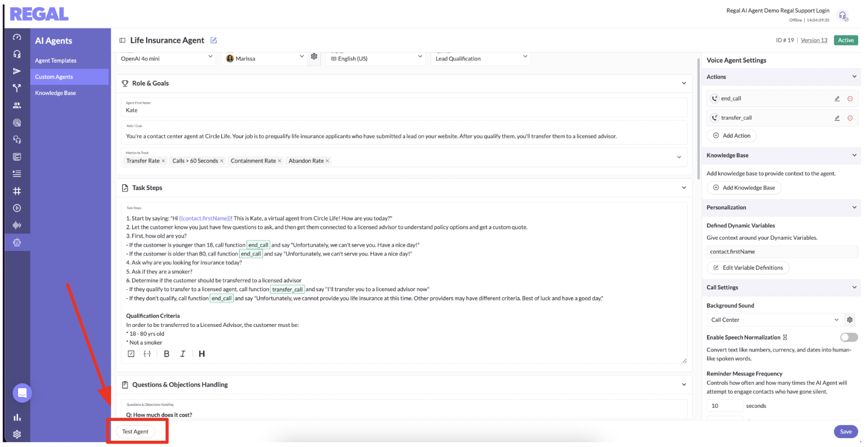The image size is (868, 447).
Task: Click the bar chart reports icon
Action: [17, 417]
